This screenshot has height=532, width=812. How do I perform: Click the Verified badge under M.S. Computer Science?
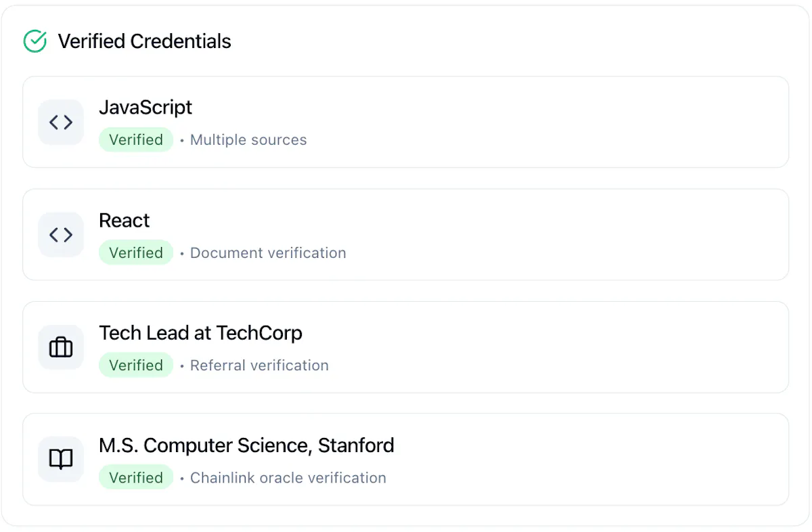pos(136,478)
